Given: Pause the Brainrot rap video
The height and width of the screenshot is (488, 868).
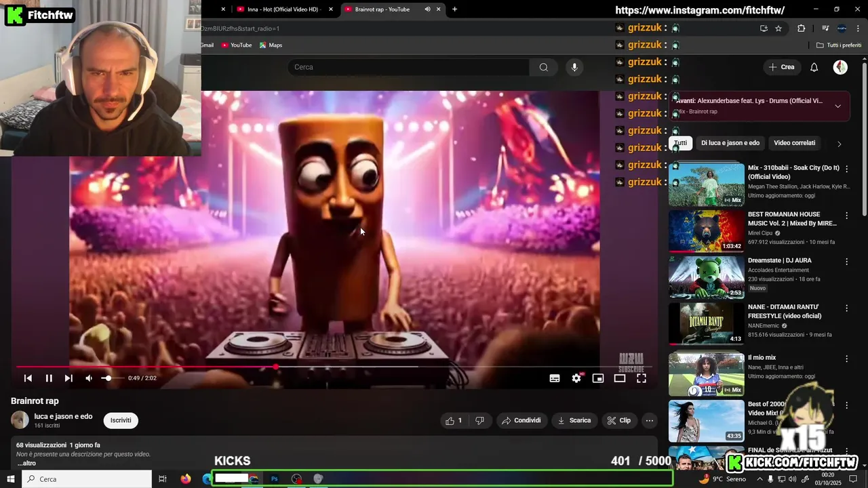Looking at the screenshot, I should click(x=49, y=378).
